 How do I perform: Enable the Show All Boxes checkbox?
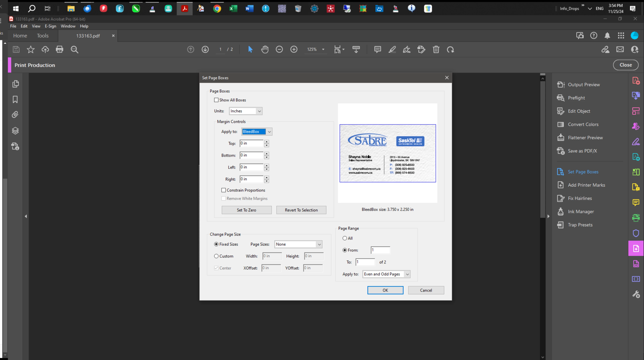coord(216,100)
